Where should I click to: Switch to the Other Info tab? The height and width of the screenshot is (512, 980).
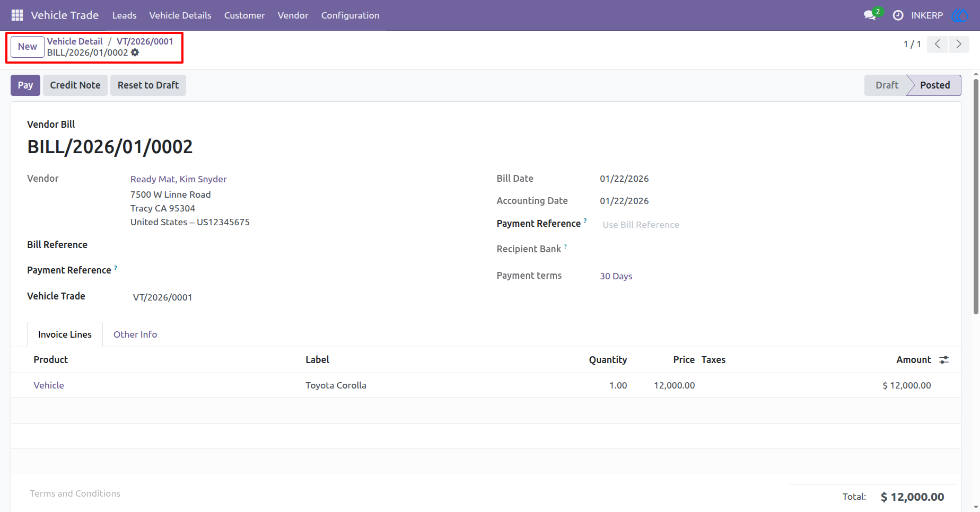[x=135, y=334]
